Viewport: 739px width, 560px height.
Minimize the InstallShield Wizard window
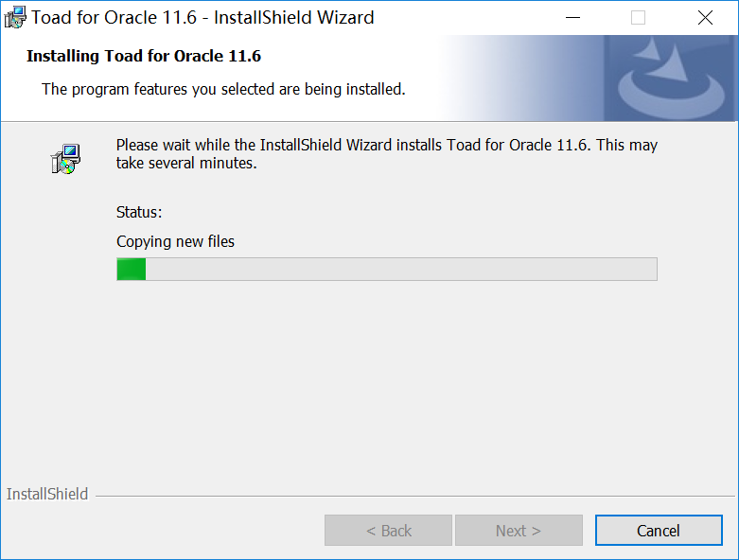pyautogui.click(x=572, y=18)
